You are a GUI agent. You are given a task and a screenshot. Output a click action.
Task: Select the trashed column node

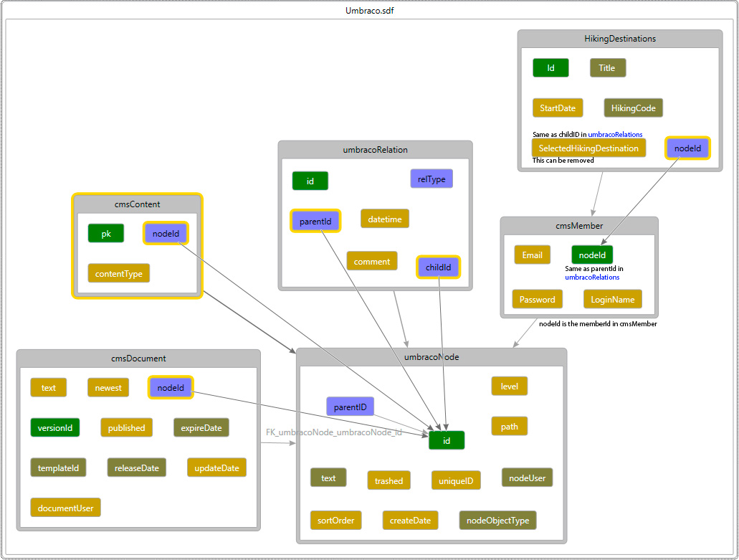point(388,481)
